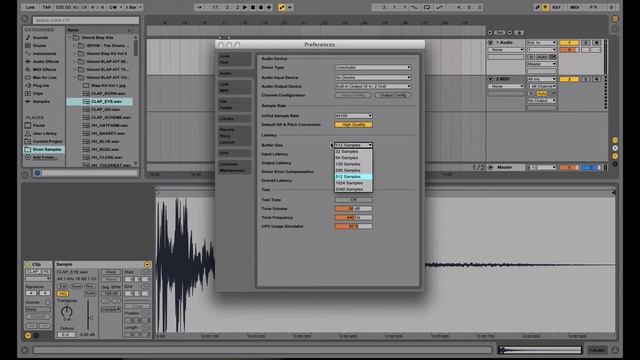Open Drum Samples folder under Places
Image resolution: width=640 pixels, height=360 pixels.
coord(44,149)
